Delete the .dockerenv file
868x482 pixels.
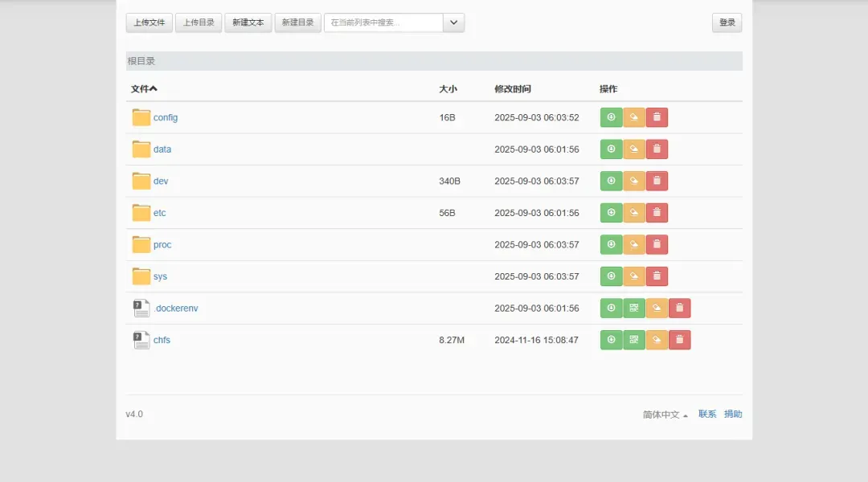point(679,307)
